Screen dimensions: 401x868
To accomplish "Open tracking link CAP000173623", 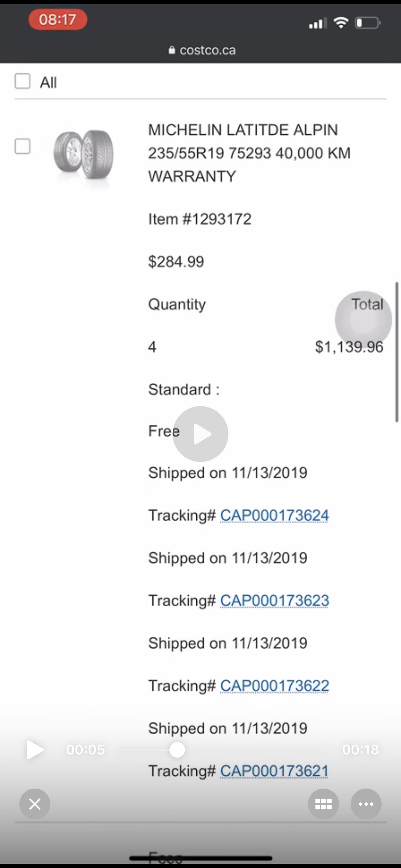I will [x=274, y=600].
